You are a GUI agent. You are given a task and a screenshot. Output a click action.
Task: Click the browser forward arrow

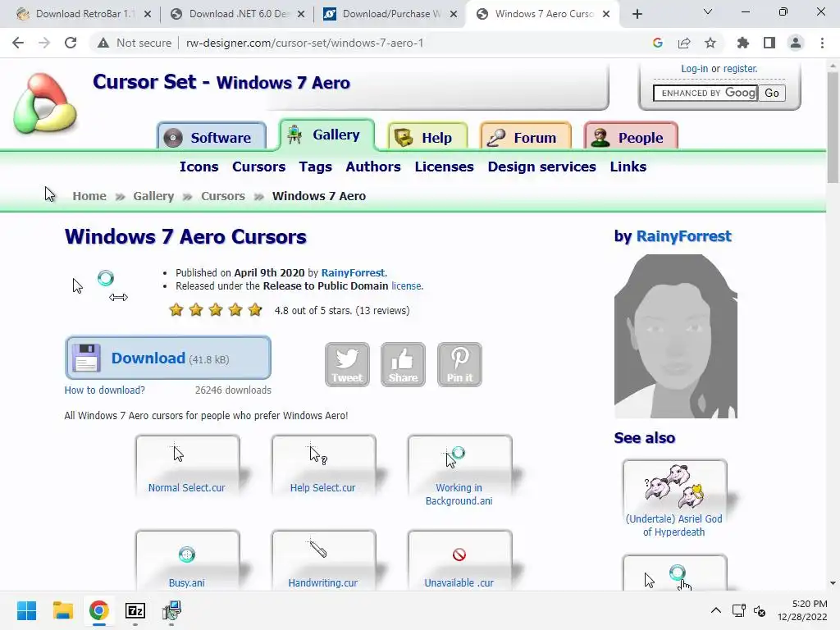[x=44, y=43]
